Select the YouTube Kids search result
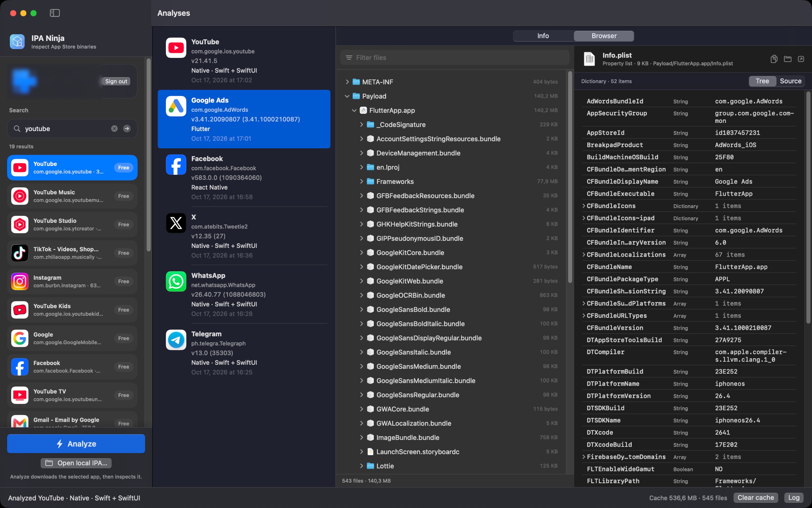 point(72,310)
